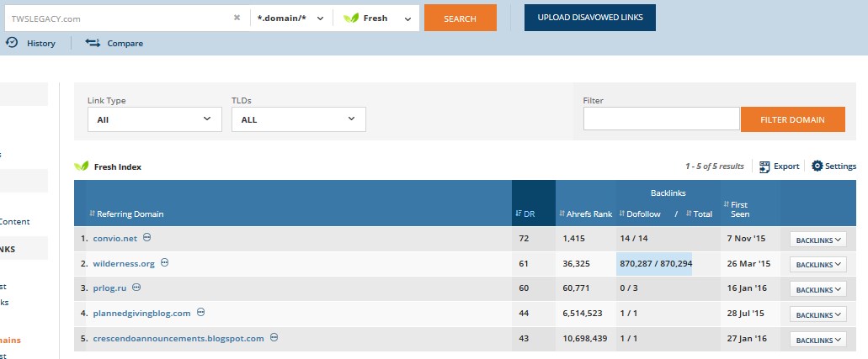The width and height of the screenshot is (868, 359).
Task: Sort by Dofollow backlinks
Action: [x=640, y=214]
